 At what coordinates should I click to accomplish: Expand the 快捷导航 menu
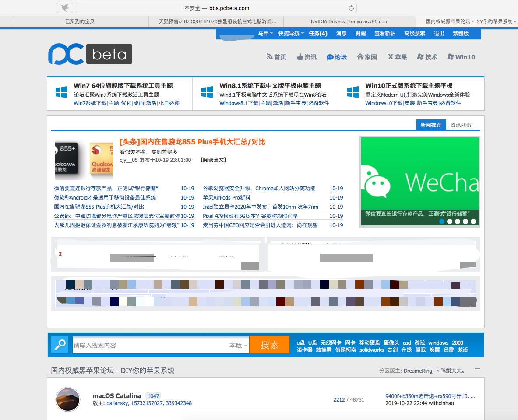290,34
